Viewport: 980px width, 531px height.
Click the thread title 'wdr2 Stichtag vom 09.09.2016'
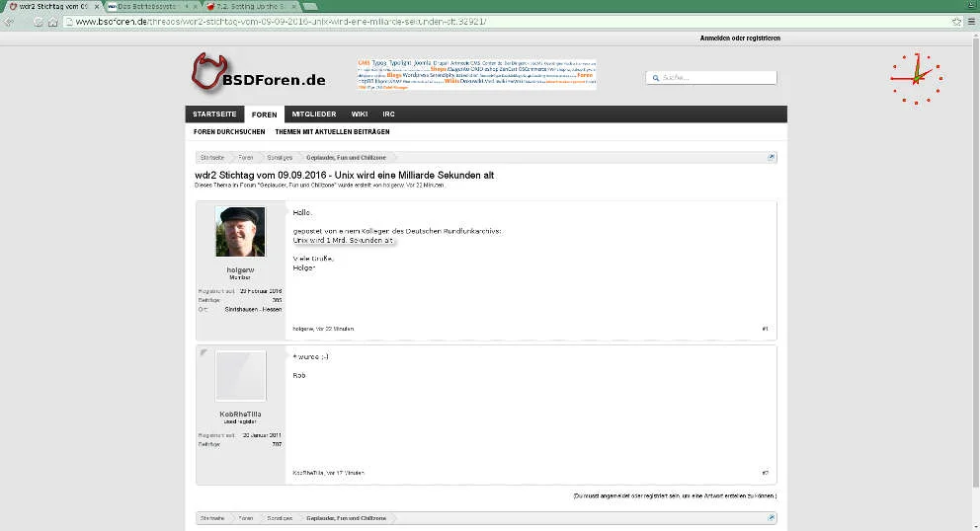[x=345, y=175]
